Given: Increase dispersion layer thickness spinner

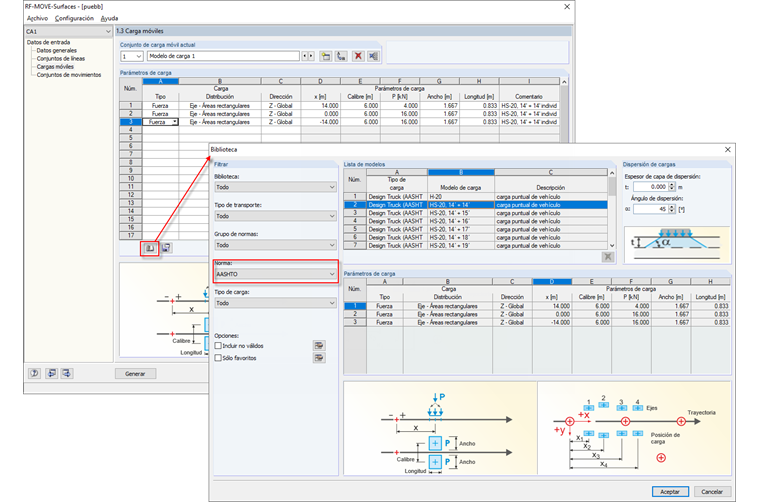Looking at the screenshot, I should click(672, 185).
